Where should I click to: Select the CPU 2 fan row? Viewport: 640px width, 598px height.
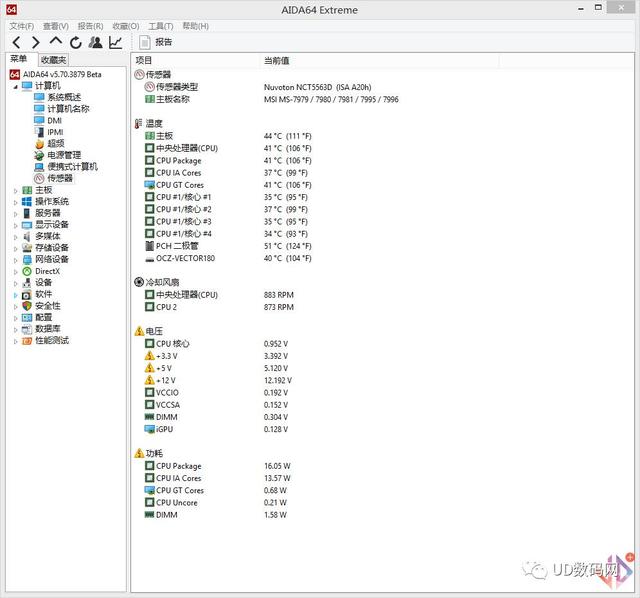(x=219, y=307)
